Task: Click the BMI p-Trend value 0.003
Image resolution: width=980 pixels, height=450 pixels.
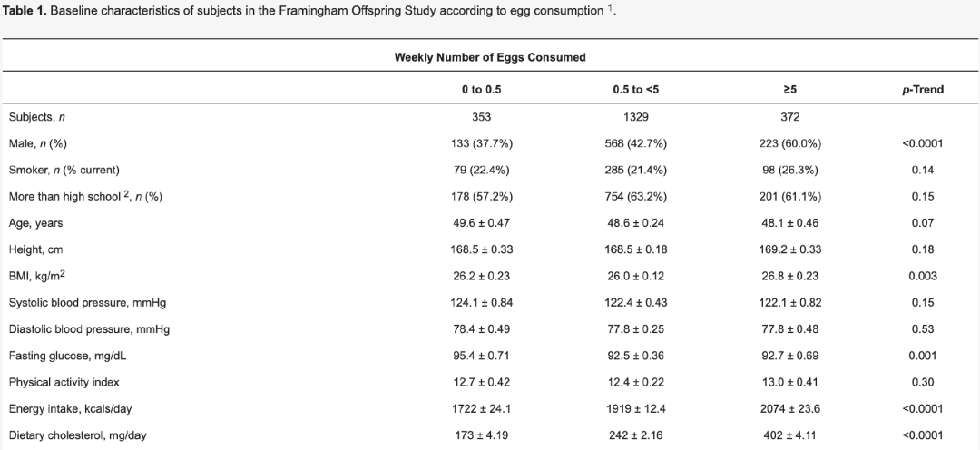Action: tap(922, 276)
